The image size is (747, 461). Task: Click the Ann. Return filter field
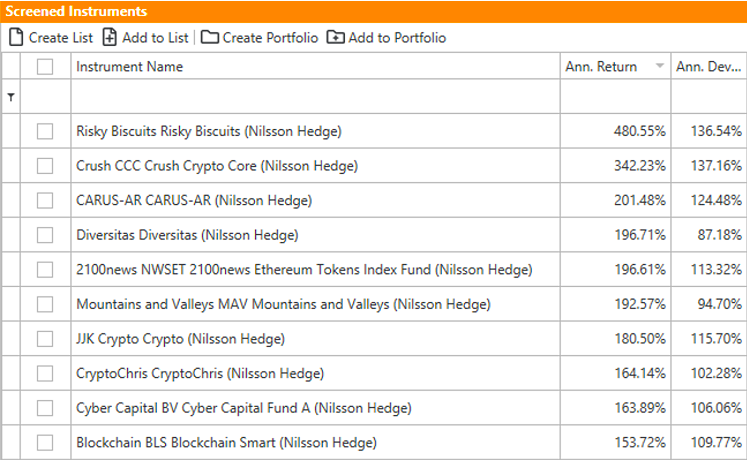tap(616, 97)
